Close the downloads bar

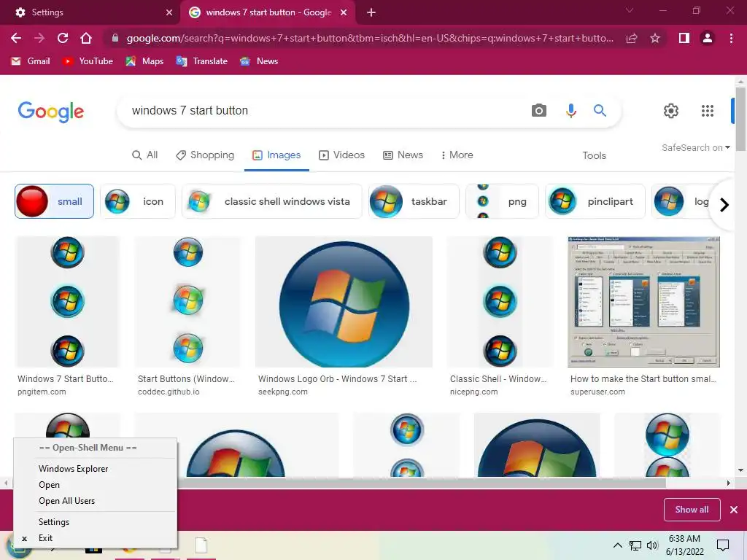coord(734,510)
